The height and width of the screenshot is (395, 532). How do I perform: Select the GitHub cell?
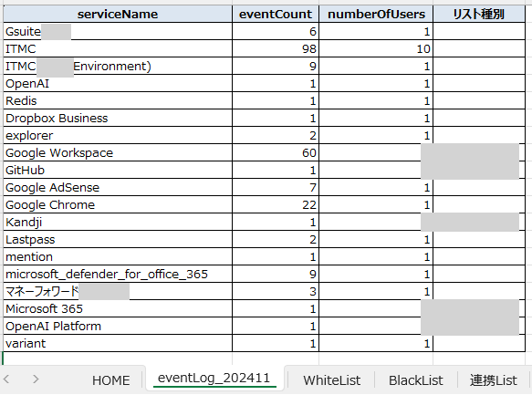click(118, 170)
